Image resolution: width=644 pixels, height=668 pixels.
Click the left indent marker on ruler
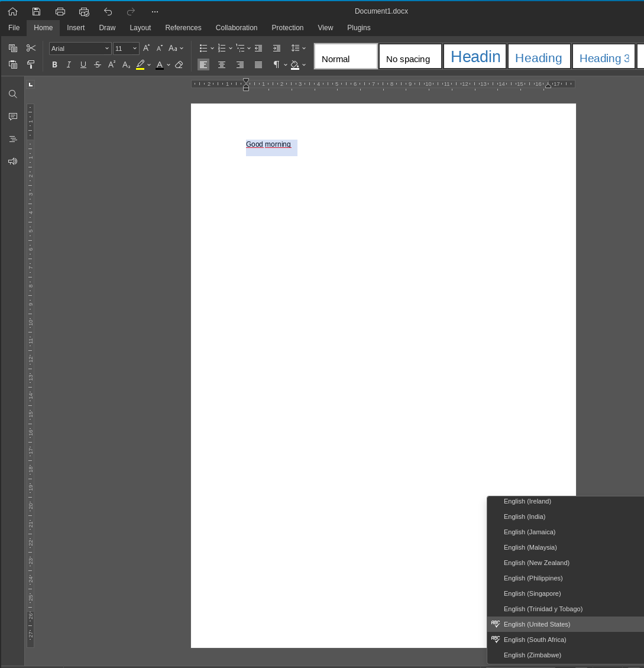coord(246,88)
